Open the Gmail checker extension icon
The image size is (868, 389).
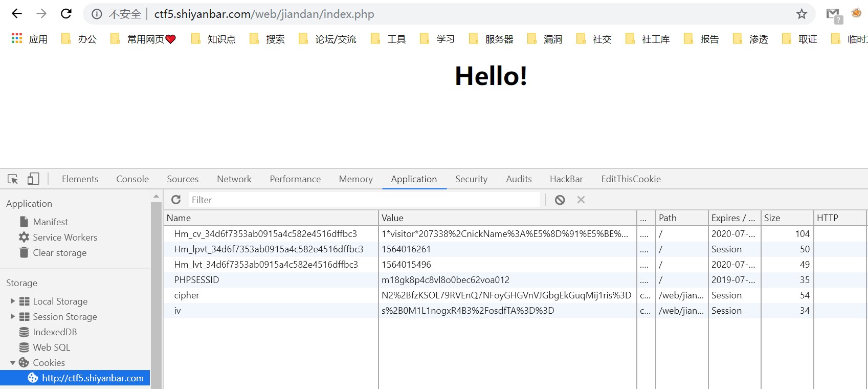(834, 15)
